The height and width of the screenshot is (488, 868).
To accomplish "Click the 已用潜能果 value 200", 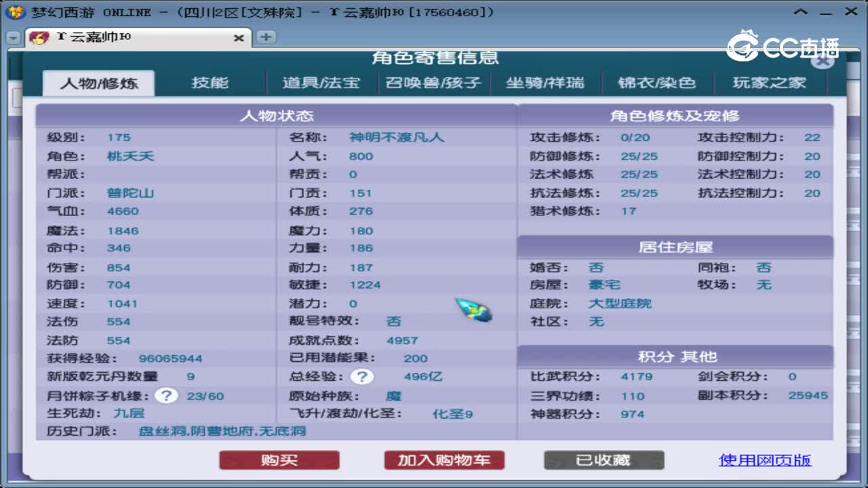I will pos(416,359).
